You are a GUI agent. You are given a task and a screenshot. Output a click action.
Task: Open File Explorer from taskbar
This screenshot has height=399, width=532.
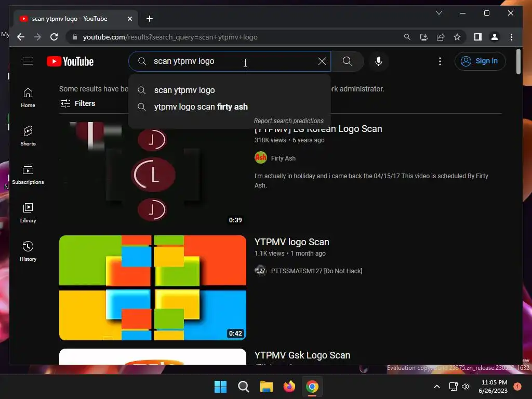267,387
